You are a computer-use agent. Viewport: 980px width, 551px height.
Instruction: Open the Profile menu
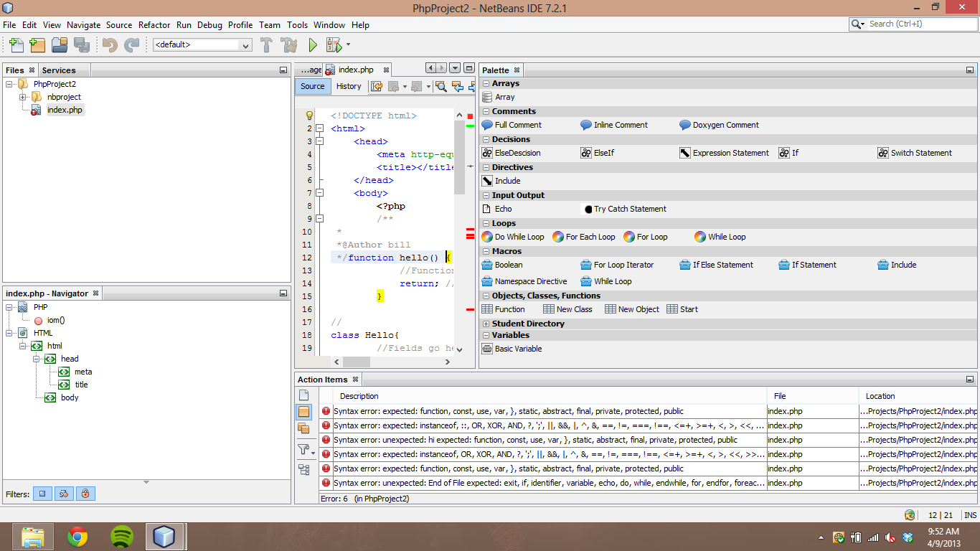point(240,24)
